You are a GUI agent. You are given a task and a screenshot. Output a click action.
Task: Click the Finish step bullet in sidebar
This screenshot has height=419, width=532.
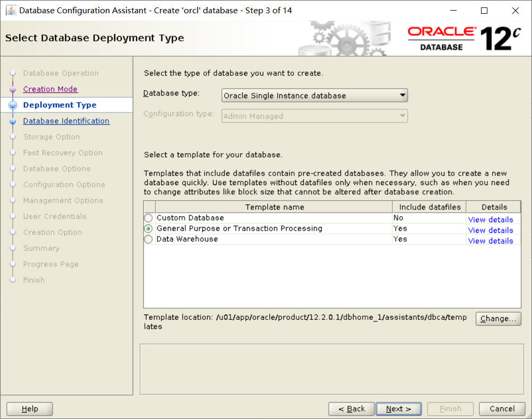click(12, 280)
